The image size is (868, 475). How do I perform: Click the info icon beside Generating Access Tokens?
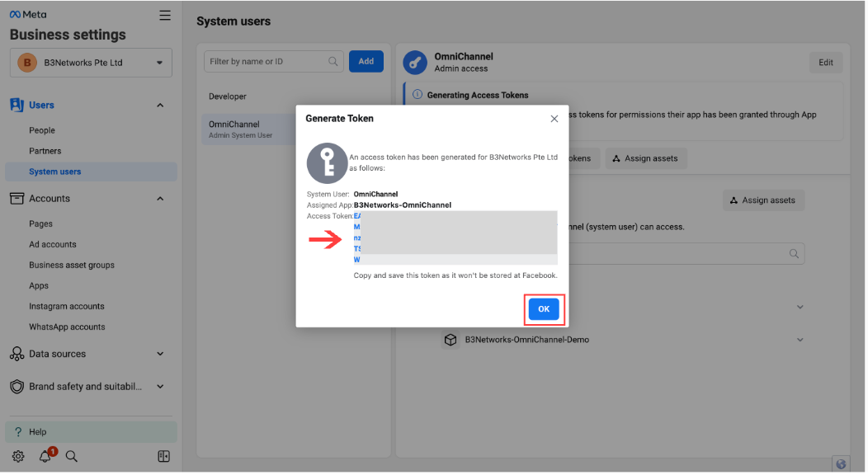417,95
